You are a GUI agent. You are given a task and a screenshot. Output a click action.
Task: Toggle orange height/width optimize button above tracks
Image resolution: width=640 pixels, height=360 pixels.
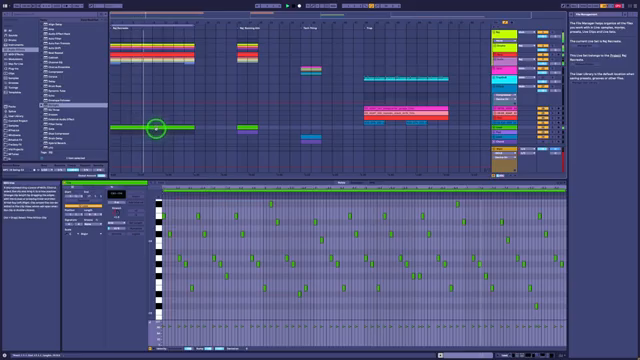[505, 22]
